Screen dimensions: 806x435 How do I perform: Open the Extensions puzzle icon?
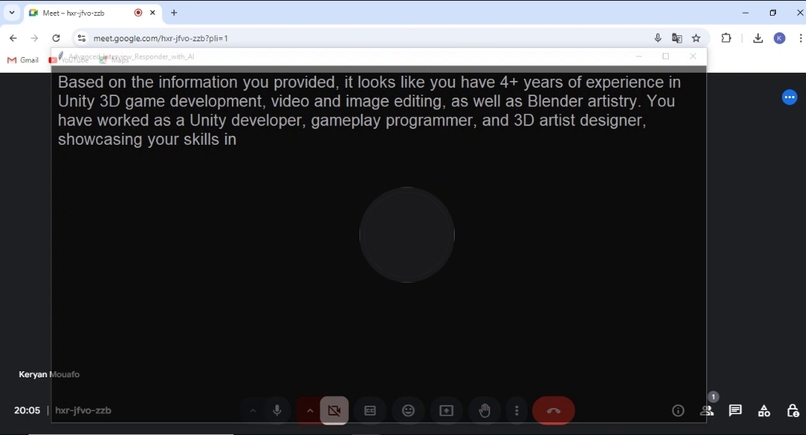coord(726,38)
